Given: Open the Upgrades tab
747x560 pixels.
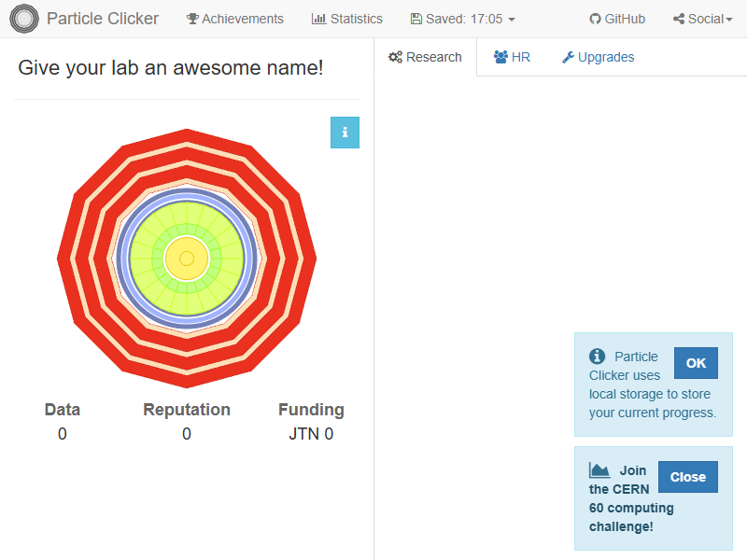Looking at the screenshot, I should (598, 57).
